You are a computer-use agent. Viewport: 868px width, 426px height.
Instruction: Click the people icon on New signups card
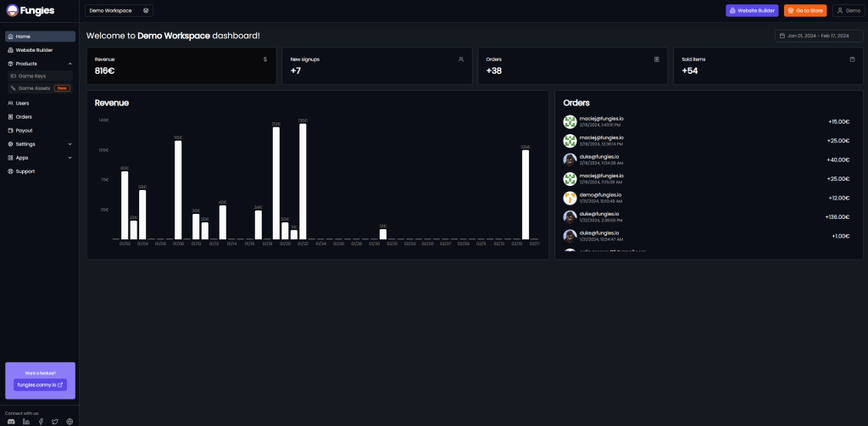[461, 59]
